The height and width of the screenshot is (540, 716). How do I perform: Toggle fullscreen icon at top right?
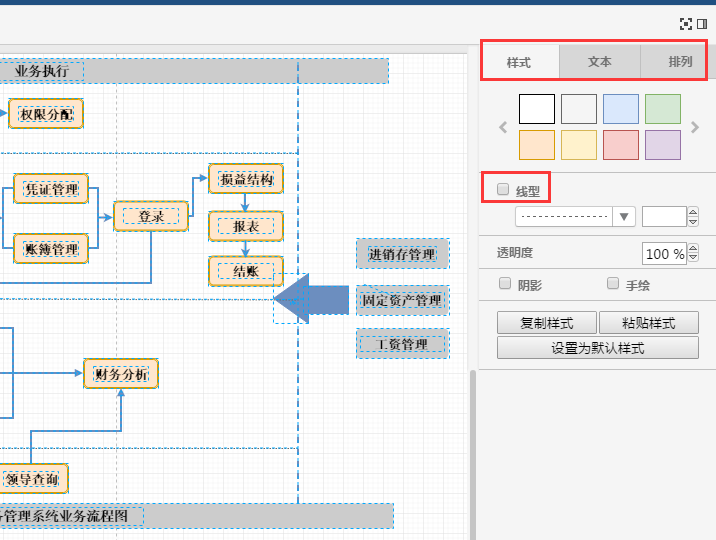coord(685,24)
